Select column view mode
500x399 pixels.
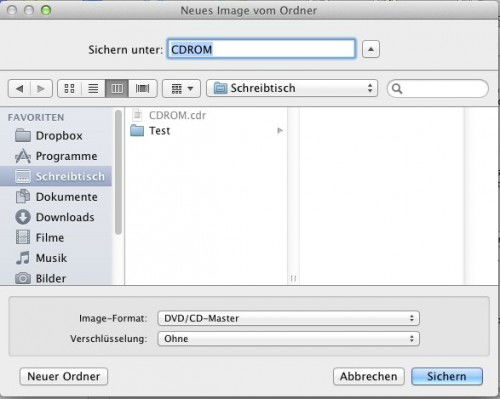tap(117, 88)
